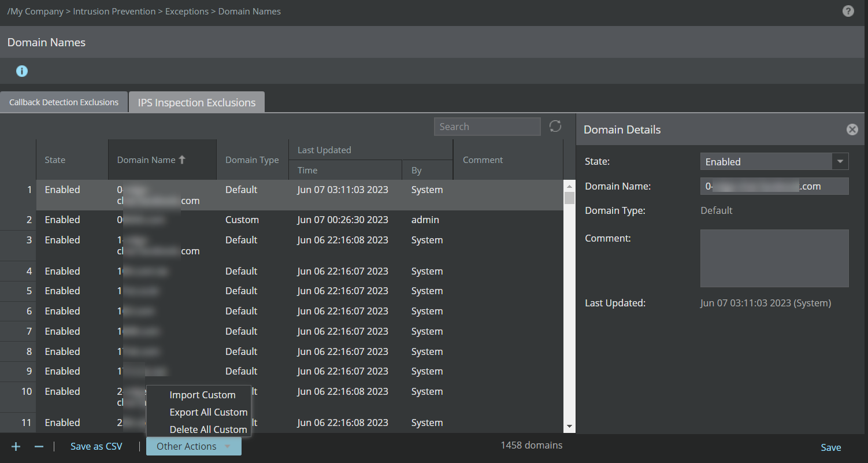Click the Exceptions breadcrumb
The height and width of the screenshot is (463, 868).
click(187, 11)
